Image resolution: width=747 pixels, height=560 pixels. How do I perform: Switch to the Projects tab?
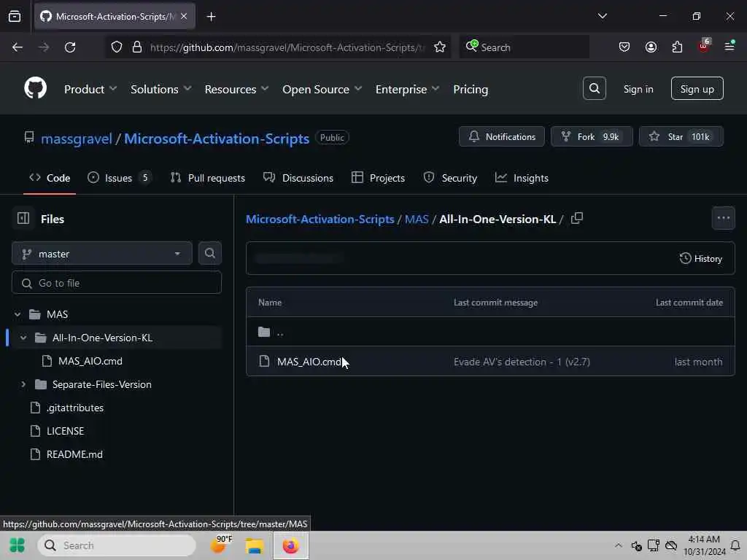pos(378,178)
